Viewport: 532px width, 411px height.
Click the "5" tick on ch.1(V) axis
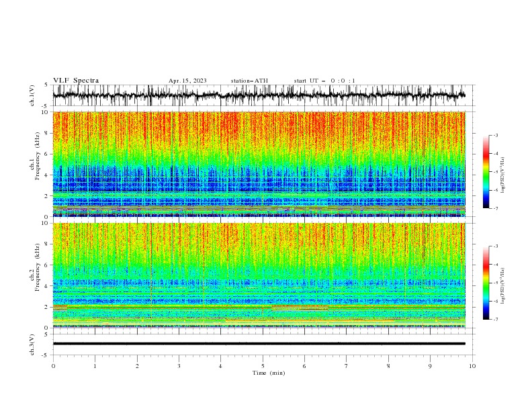tap(46, 85)
